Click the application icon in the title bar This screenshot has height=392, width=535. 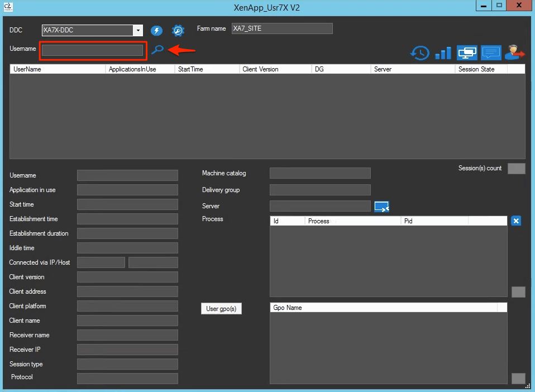8,7
